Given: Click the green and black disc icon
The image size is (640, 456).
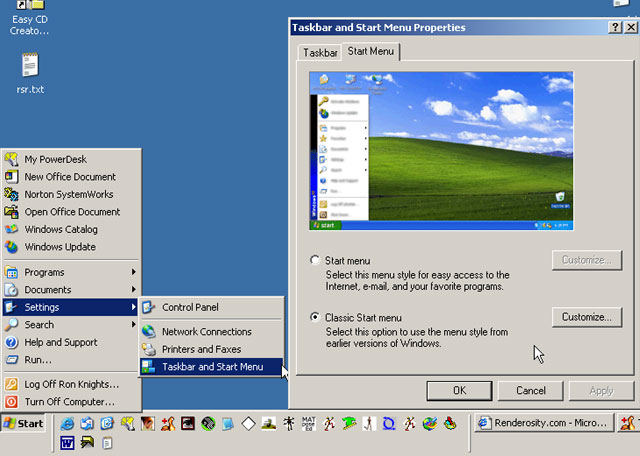Looking at the screenshot, I should [x=208, y=424].
